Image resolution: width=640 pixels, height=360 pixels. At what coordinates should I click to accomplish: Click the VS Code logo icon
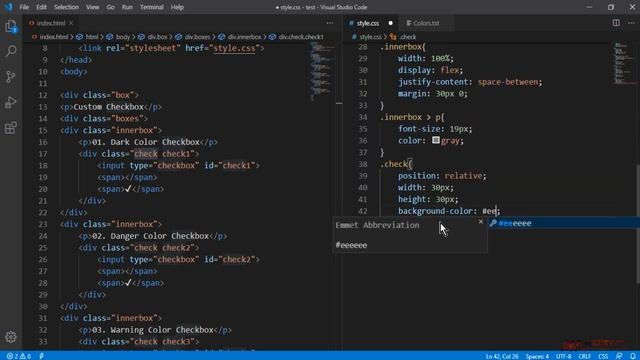pyautogui.click(x=8, y=7)
